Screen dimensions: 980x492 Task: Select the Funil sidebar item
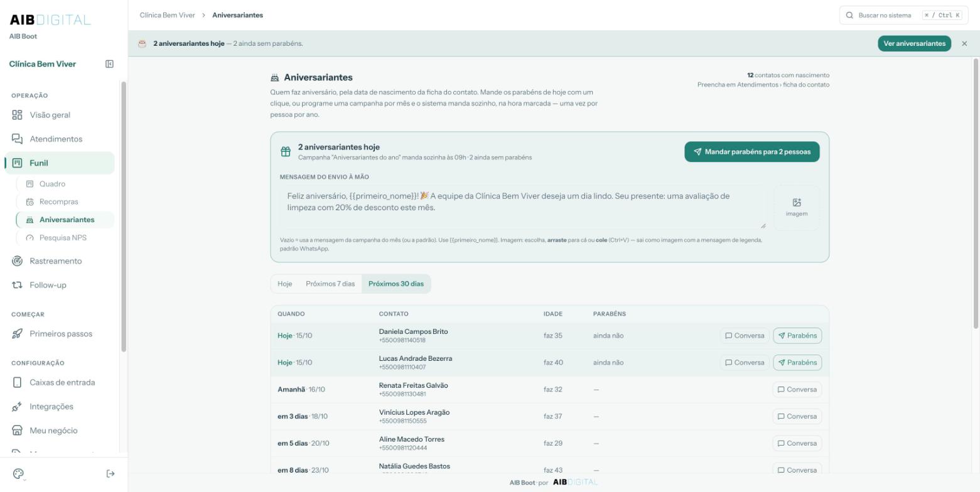(60, 163)
